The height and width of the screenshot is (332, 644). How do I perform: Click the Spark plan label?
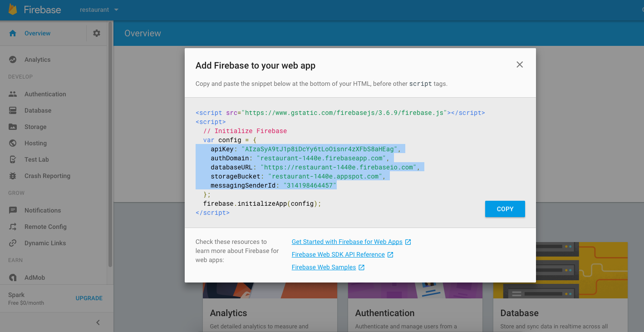16,295
